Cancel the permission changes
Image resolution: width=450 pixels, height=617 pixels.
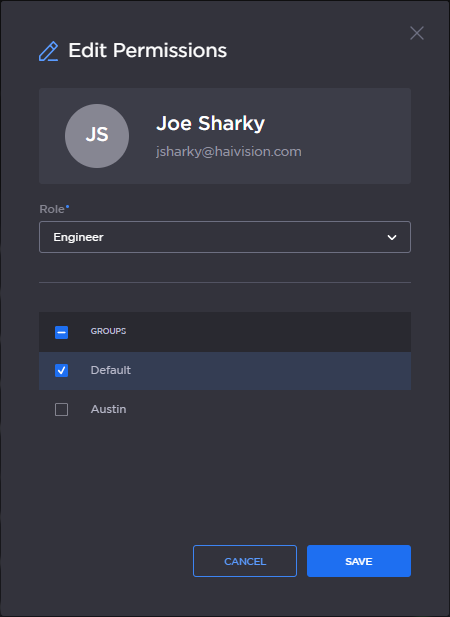(x=245, y=561)
